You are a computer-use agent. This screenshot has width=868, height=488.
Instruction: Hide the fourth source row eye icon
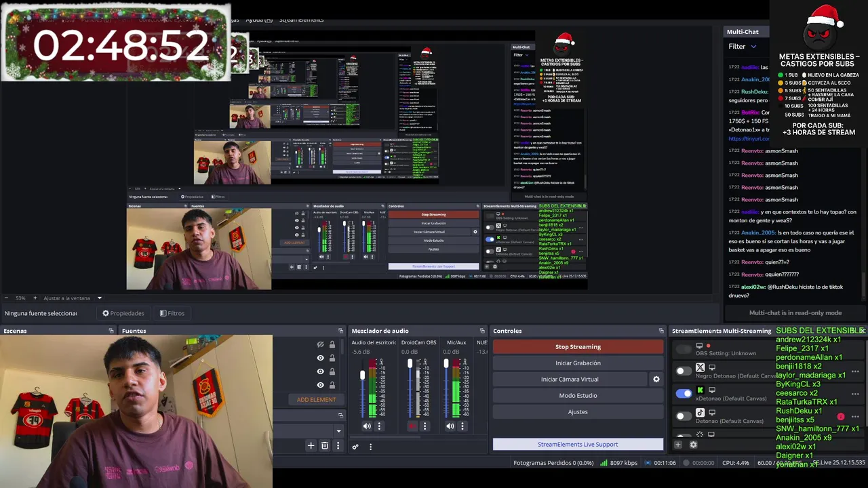click(x=321, y=385)
